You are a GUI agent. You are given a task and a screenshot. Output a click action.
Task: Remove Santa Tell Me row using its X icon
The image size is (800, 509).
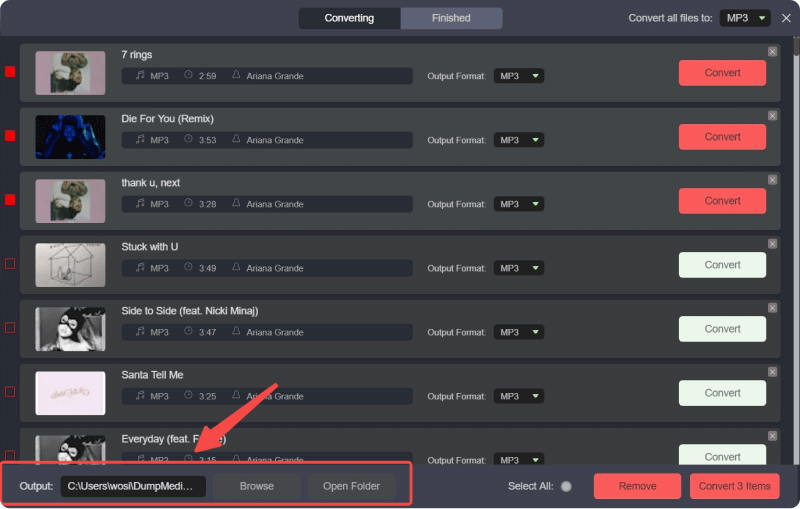tap(772, 372)
